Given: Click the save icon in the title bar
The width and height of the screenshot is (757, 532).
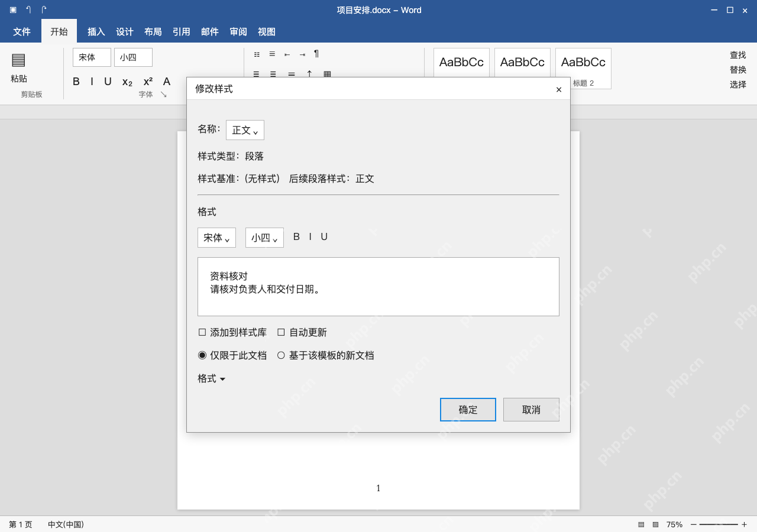Looking at the screenshot, I should [x=13, y=9].
